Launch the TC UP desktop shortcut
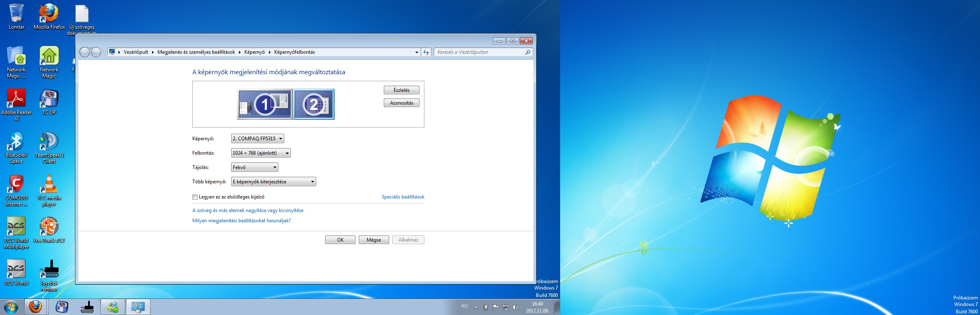 [x=49, y=103]
